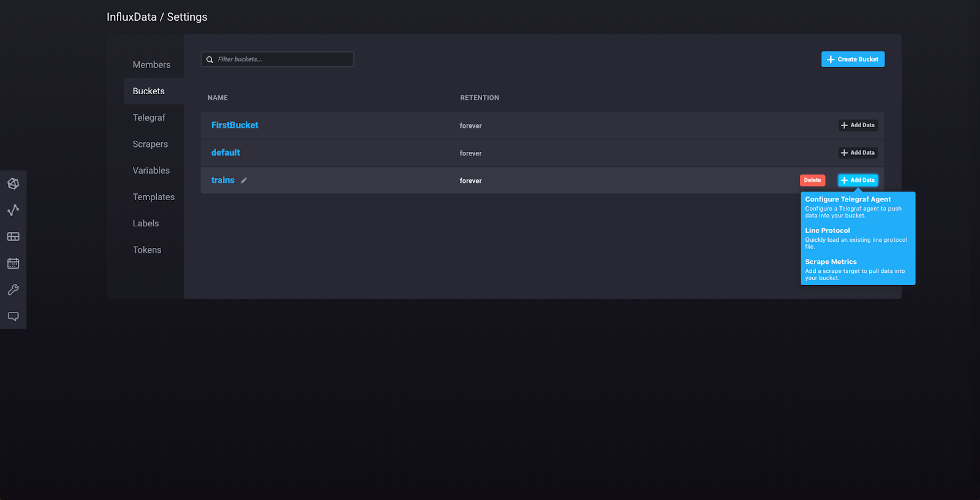Open the InfluxDB home cube icon in sidebar
Image resolution: width=980 pixels, height=500 pixels.
[13, 184]
